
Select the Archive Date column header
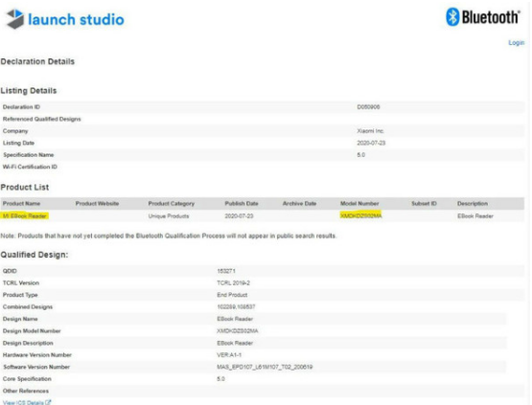point(299,203)
